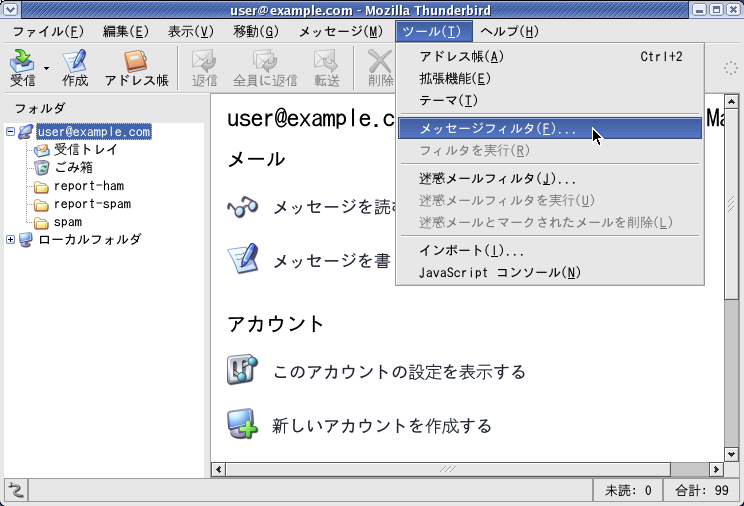This screenshot has height=506, width=744.
Task: Click the pen icon to write message
Action: pyautogui.click(x=242, y=259)
